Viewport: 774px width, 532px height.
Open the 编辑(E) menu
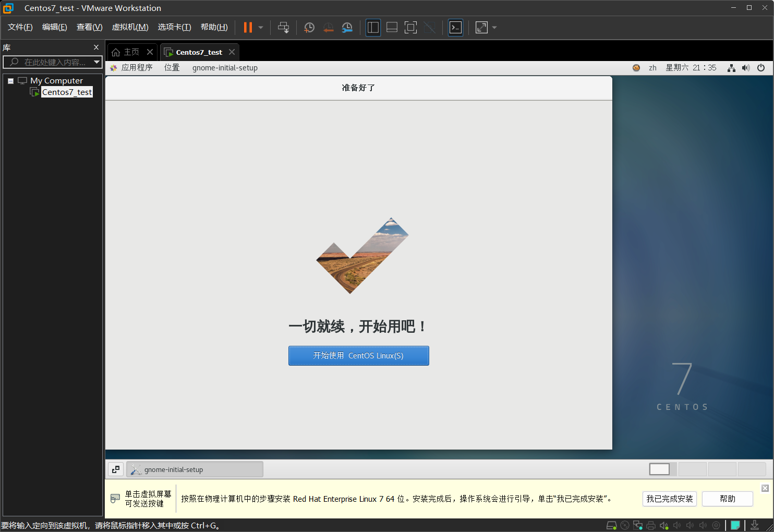click(x=55, y=27)
